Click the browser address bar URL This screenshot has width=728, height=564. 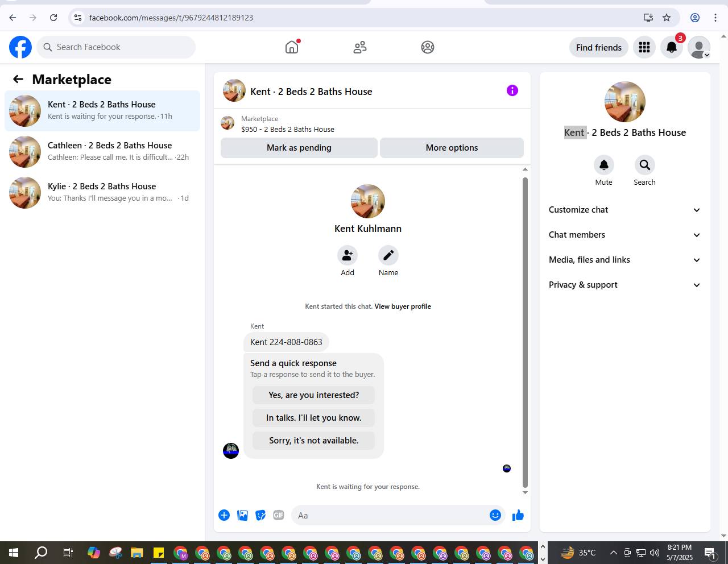pos(171,18)
